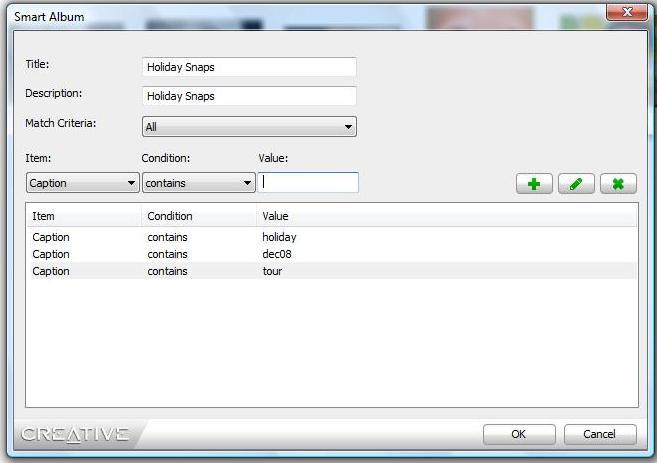Open the Item dropdown showing Caption

point(83,183)
